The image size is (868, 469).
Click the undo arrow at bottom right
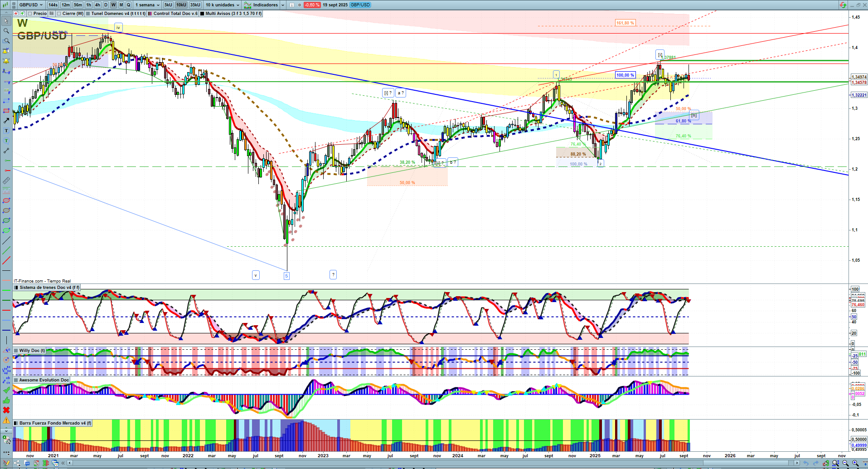806,463
